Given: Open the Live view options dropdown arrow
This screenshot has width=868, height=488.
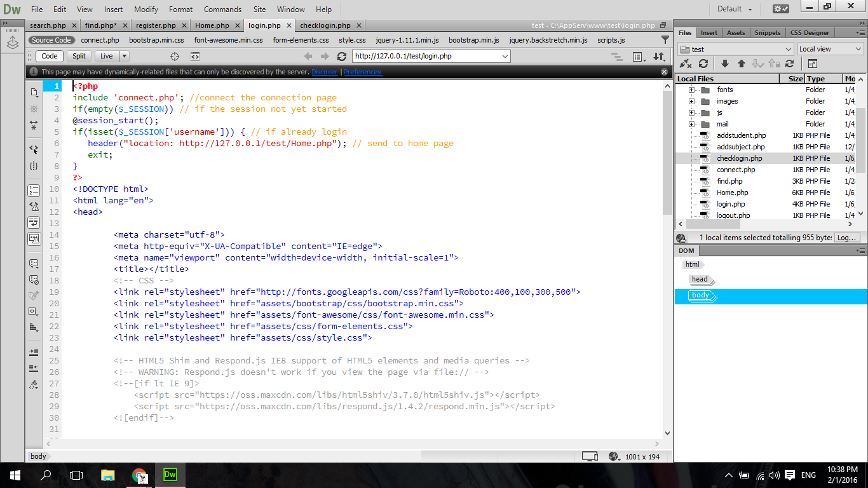Looking at the screenshot, I should coord(124,56).
